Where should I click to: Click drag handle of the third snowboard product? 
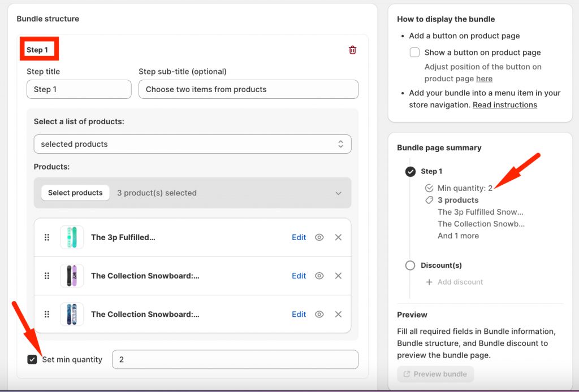point(47,314)
